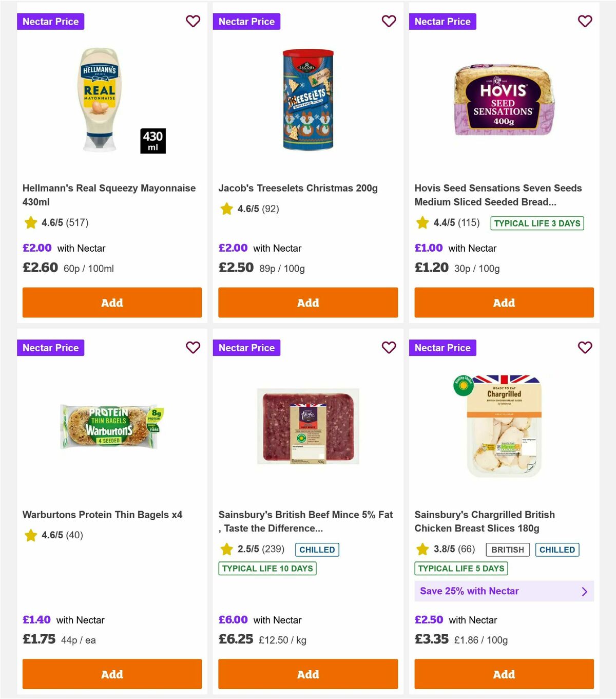Expand Save 25% with Nectar offer details
This screenshot has width=616, height=699.
click(x=504, y=591)
